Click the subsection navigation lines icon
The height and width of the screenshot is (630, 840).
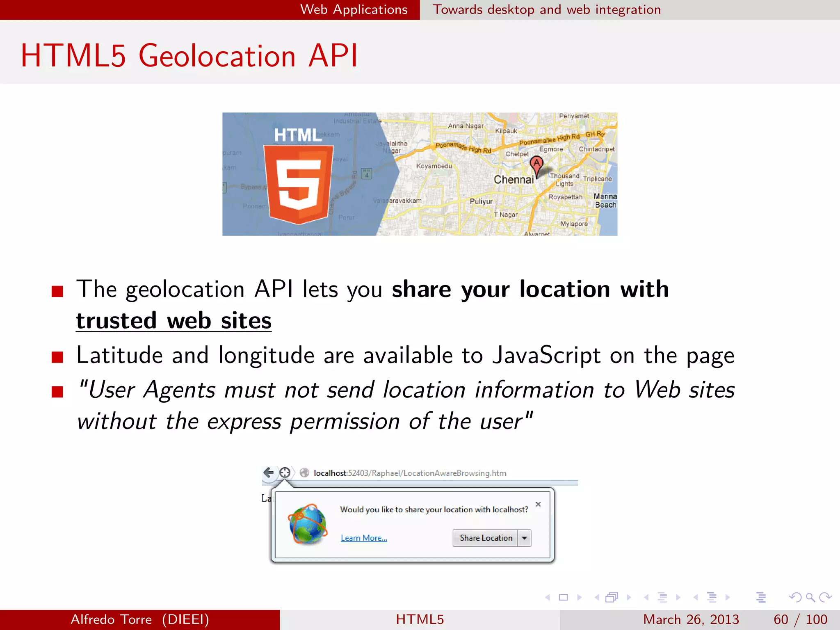(662, 598)
